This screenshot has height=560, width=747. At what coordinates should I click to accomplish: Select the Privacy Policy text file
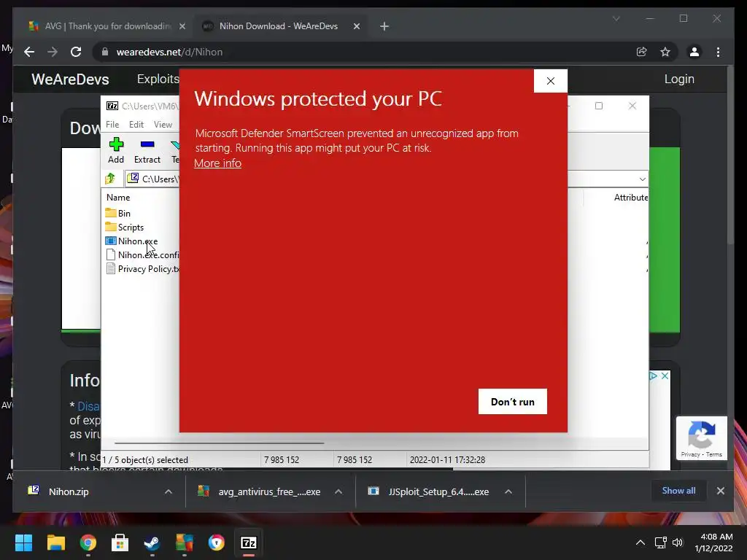point(142,268)
